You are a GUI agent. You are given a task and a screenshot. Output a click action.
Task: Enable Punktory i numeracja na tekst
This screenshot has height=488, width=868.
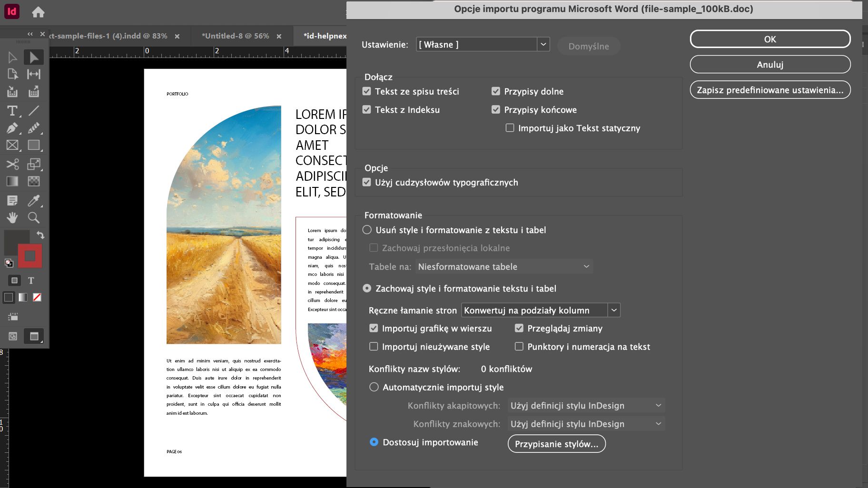pos(519,347)
